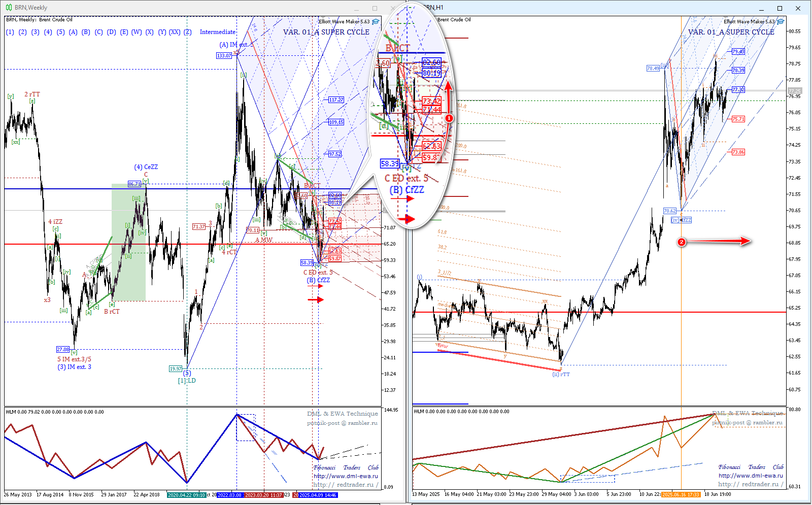Viewport: 812px width, 505px height.
Task: Select the (5) wave label button
Action: click(61, 32)
